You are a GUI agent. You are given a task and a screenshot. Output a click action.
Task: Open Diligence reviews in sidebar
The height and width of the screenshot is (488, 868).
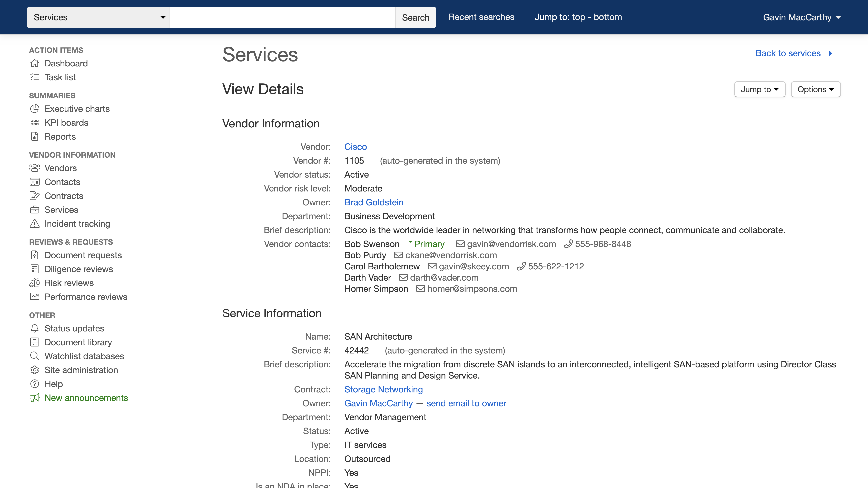[x=78, y=269]
